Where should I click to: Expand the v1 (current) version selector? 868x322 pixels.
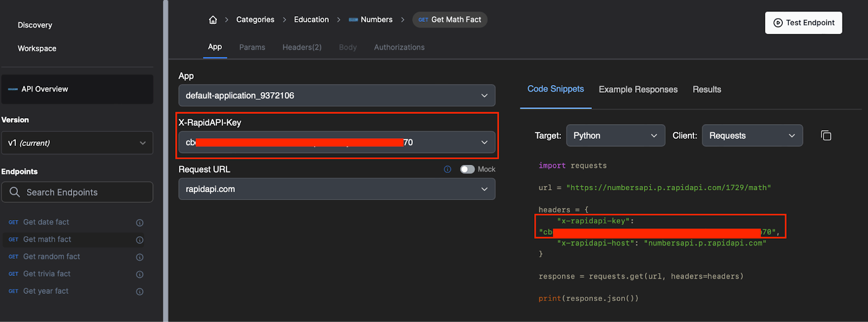coord(77,143)
